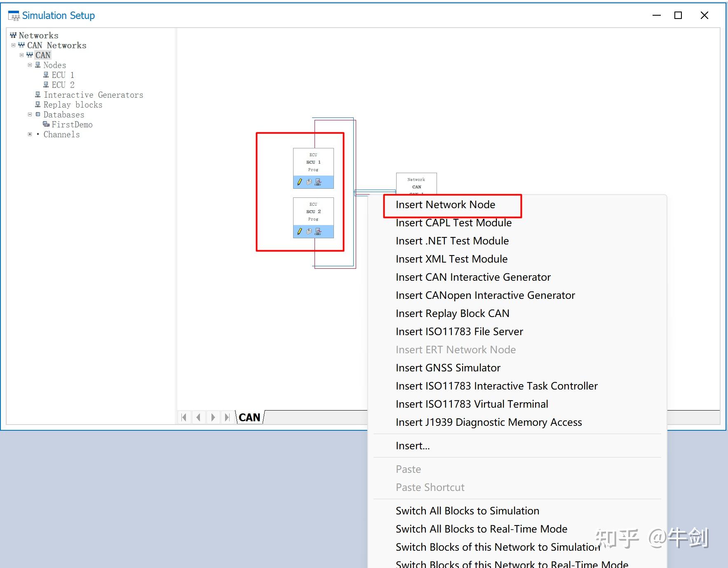Select the ECU 2 node block title

tap(313, 211)
